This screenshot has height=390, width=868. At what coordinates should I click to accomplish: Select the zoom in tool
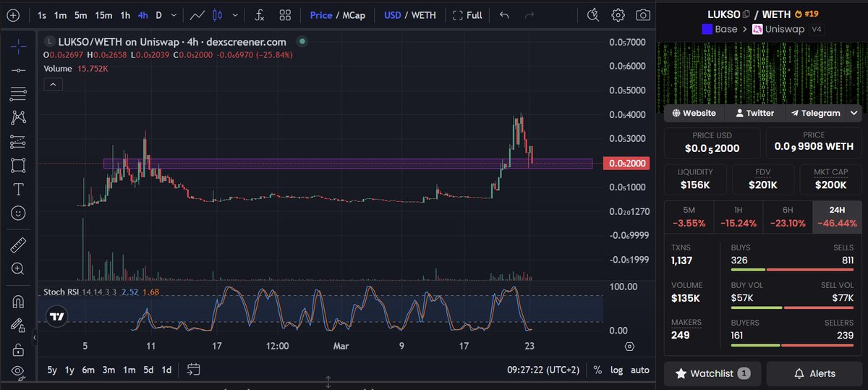tap(19, 269)
